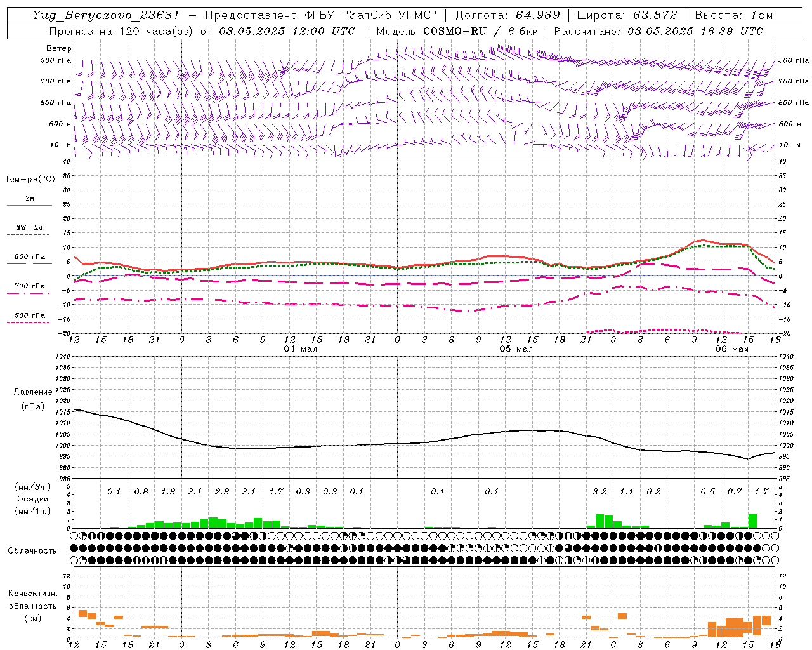Select the text 'Широта: 63.872'

(627, 15)
